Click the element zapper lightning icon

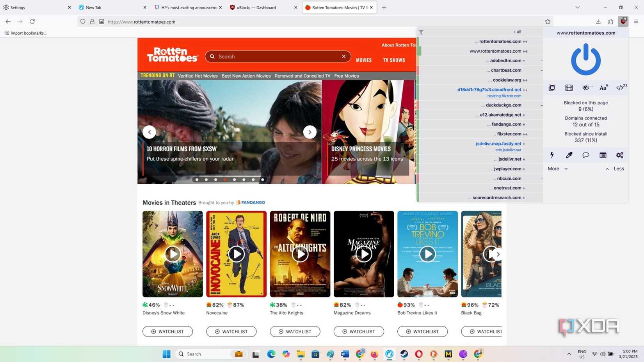coord(552,155)
